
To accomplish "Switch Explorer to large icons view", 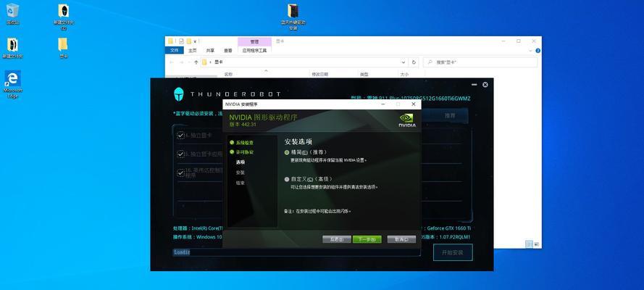I will pyautogui.click(x=536, y=244).
